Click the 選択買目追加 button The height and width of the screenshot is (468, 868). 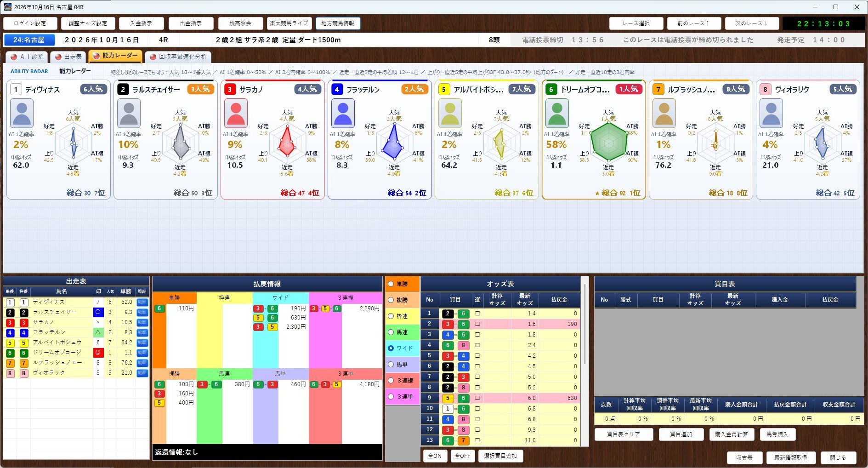[x=500, y=456]
